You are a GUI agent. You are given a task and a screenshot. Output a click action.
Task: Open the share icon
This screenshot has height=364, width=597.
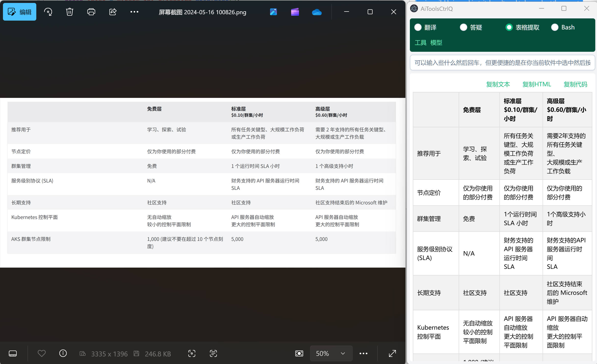coord(113,12)
